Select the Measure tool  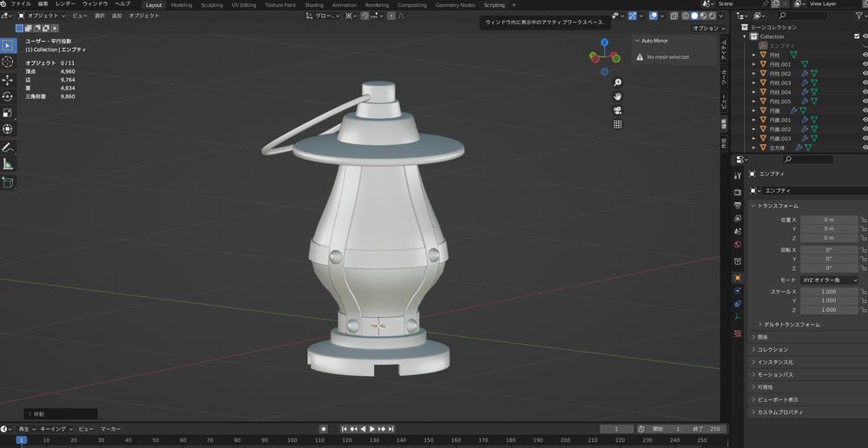click(8, 164)
